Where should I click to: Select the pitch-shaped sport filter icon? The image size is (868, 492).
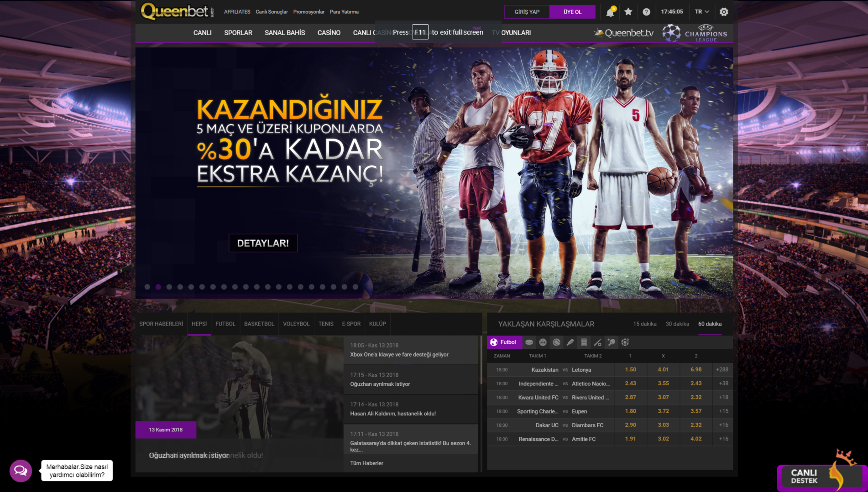(584, 342)
